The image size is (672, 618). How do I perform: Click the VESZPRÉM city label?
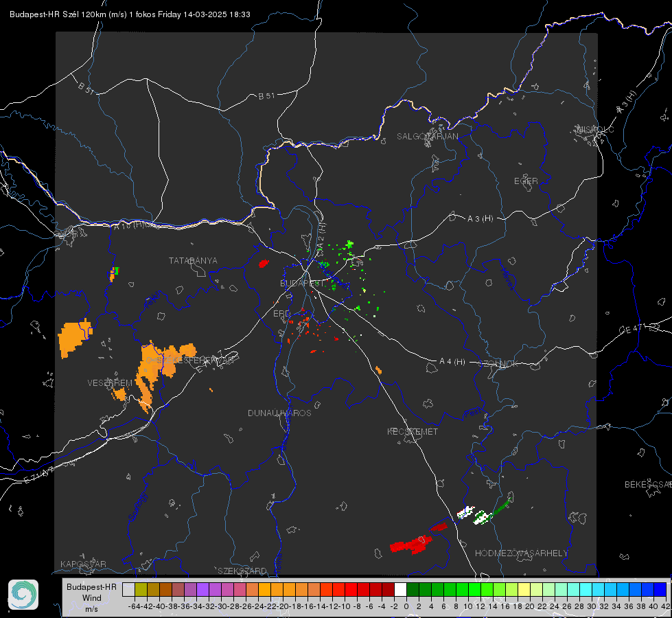click(x=110, y=382)
